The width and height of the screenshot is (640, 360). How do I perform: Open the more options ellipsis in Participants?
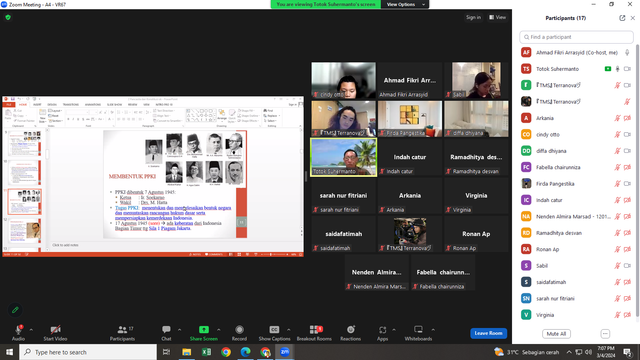point(605,333)
